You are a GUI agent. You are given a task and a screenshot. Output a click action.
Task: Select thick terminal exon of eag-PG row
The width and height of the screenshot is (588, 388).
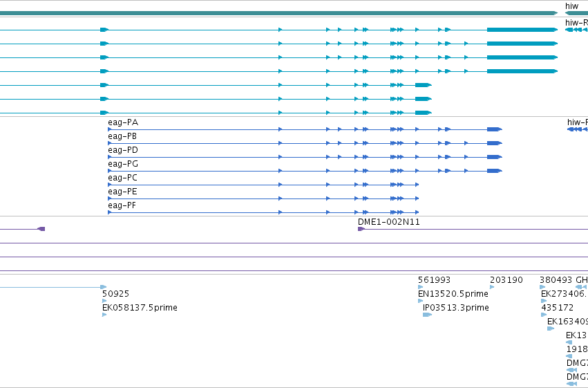click(495, 171)
